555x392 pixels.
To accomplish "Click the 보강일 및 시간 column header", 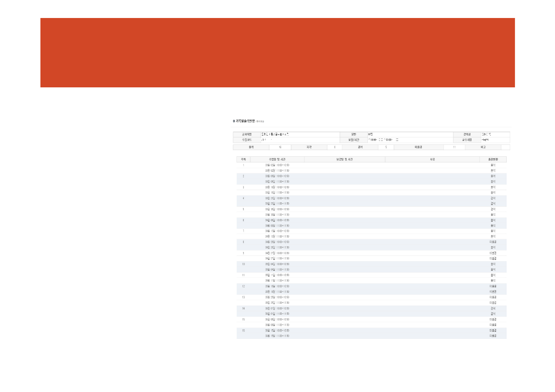I will click(344, 159).
